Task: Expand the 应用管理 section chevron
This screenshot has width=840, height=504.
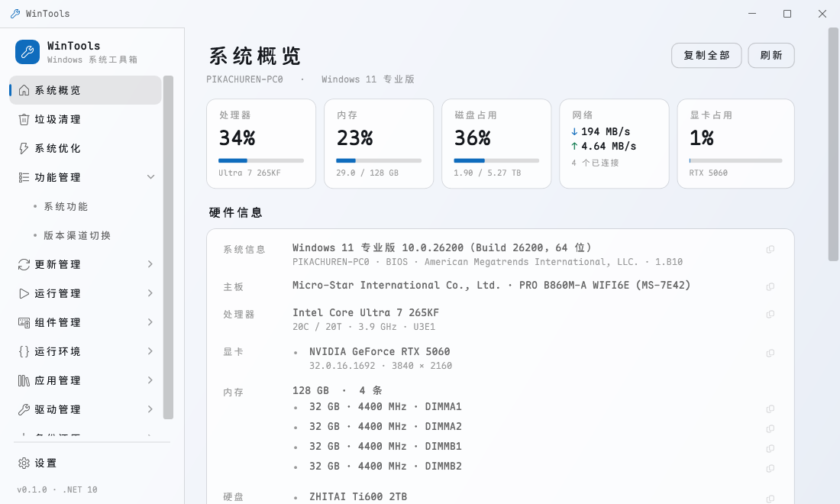Action: (x=150, y=380)
